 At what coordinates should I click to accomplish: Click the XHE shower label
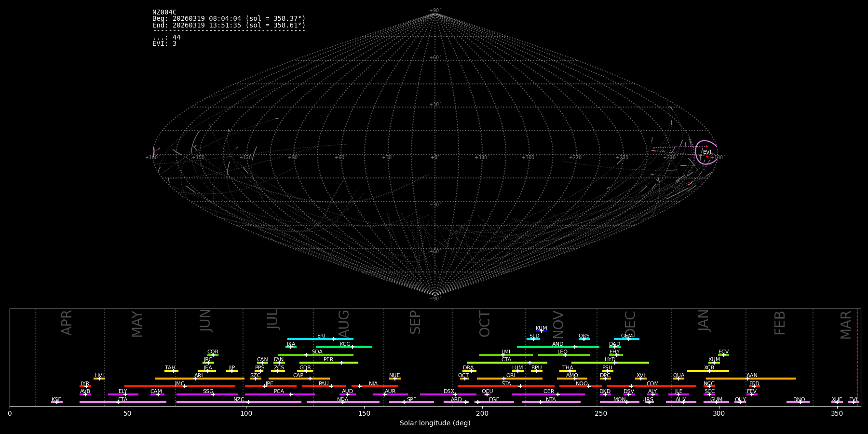pos(837,400)
